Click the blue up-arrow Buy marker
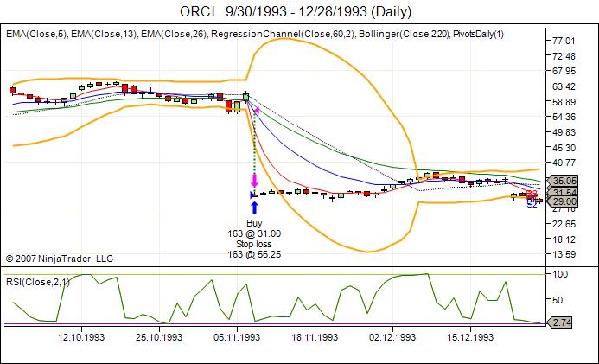 click(x=254, y=208)
